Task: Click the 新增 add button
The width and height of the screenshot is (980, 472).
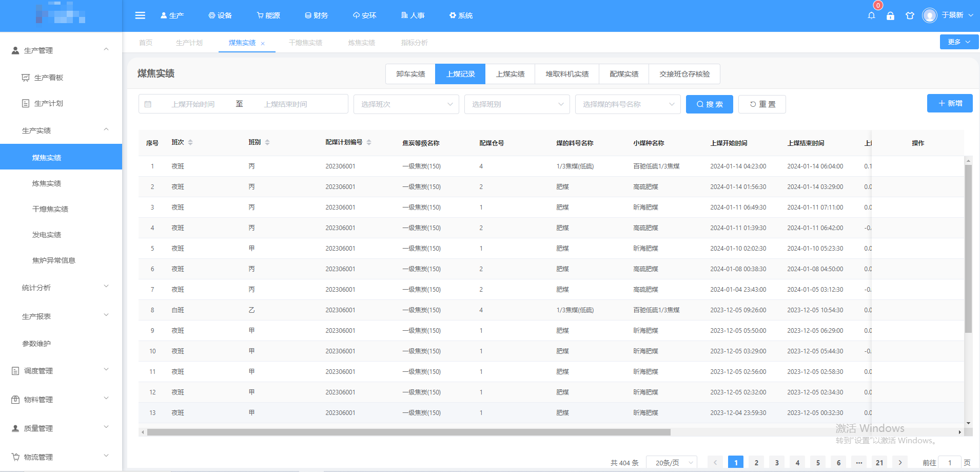Action: point(950,103)
